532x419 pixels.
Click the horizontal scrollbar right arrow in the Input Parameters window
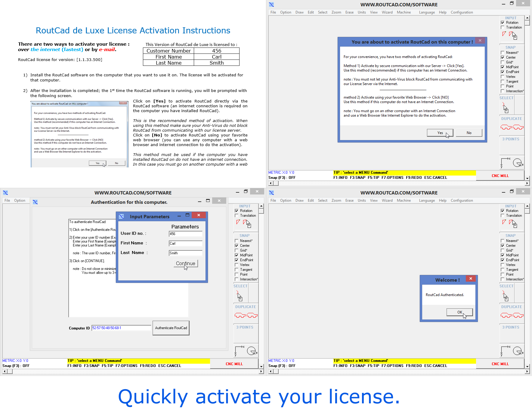[x=261, y=371]
